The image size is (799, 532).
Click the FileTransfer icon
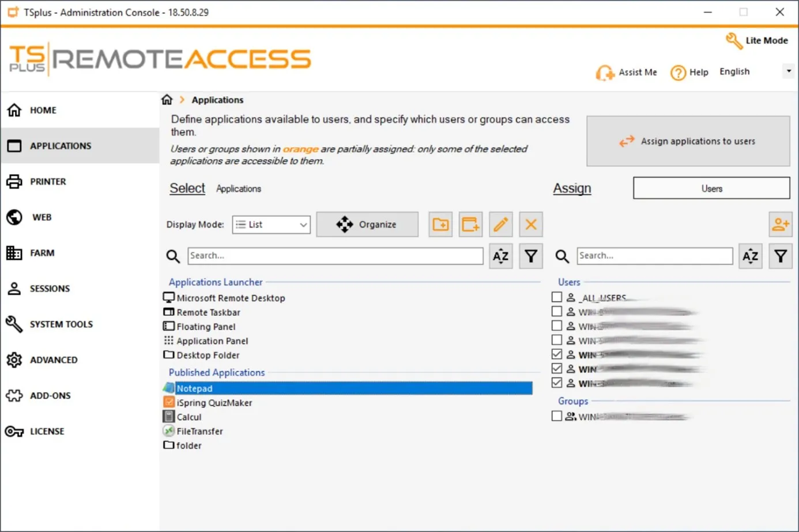coord(169,431)
